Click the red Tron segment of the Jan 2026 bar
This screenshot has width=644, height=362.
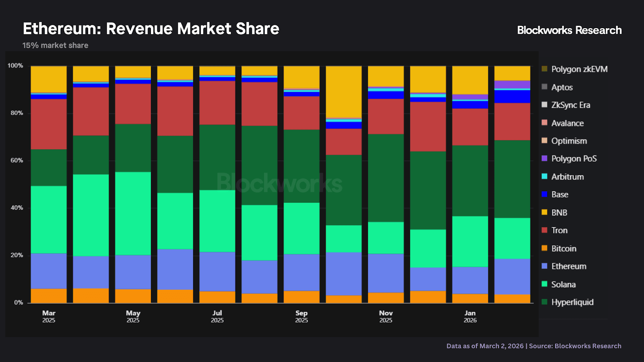[x=470, y=127]
